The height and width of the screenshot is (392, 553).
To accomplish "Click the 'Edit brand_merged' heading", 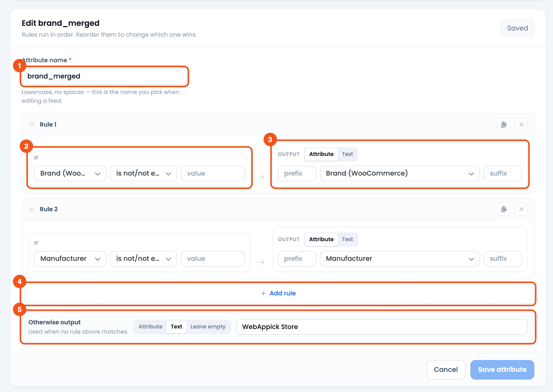I will (60, 23).
